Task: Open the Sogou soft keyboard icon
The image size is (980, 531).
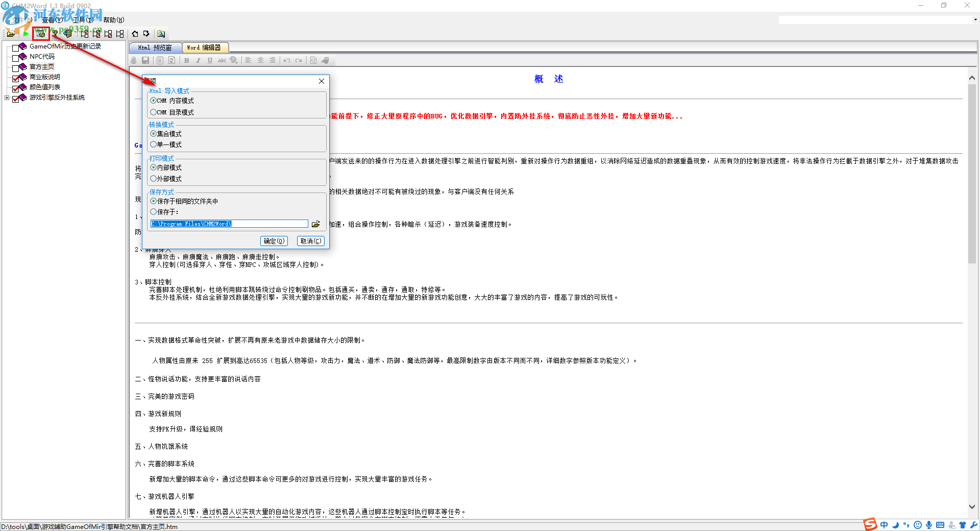Action: click(x=940, y=524)
